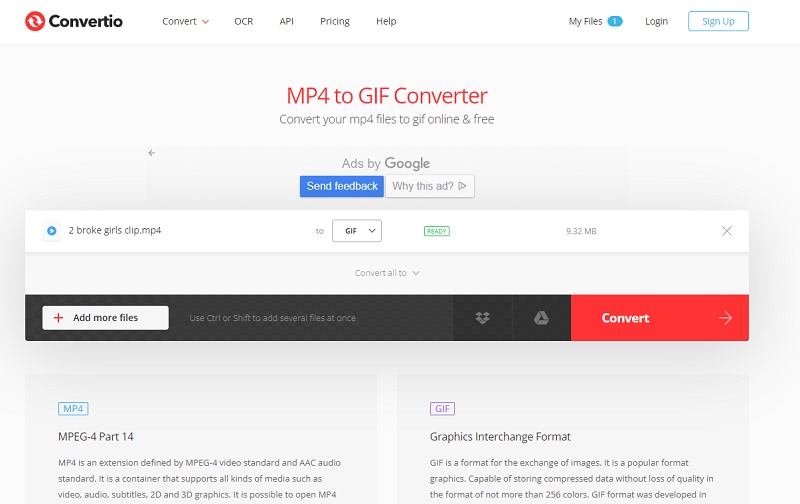
Task: Open the Help menu item
Action: click(x=386, y=21)
